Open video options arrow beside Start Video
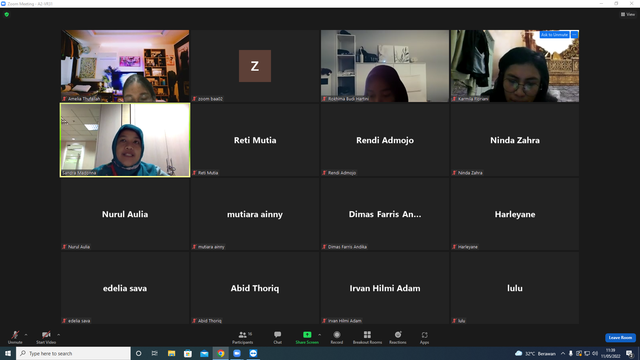The image size is (640, 360). [x=59, y=335]
